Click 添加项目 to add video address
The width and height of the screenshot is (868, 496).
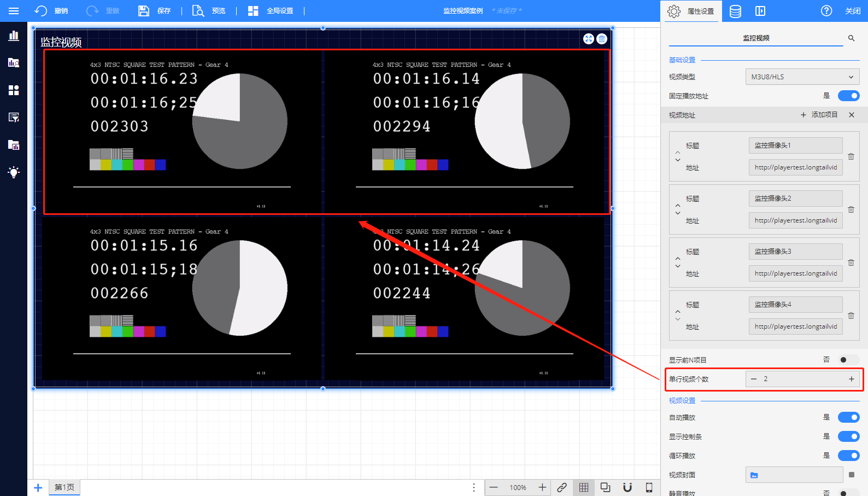(819, 115)
